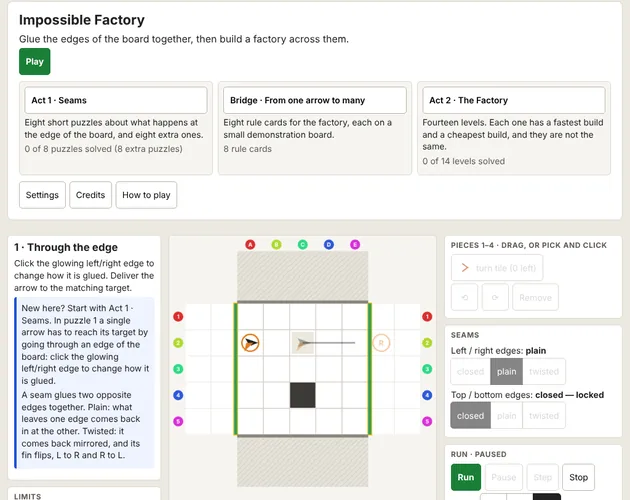Click the R target circle
630x500 pixels.
coord(381,343)
